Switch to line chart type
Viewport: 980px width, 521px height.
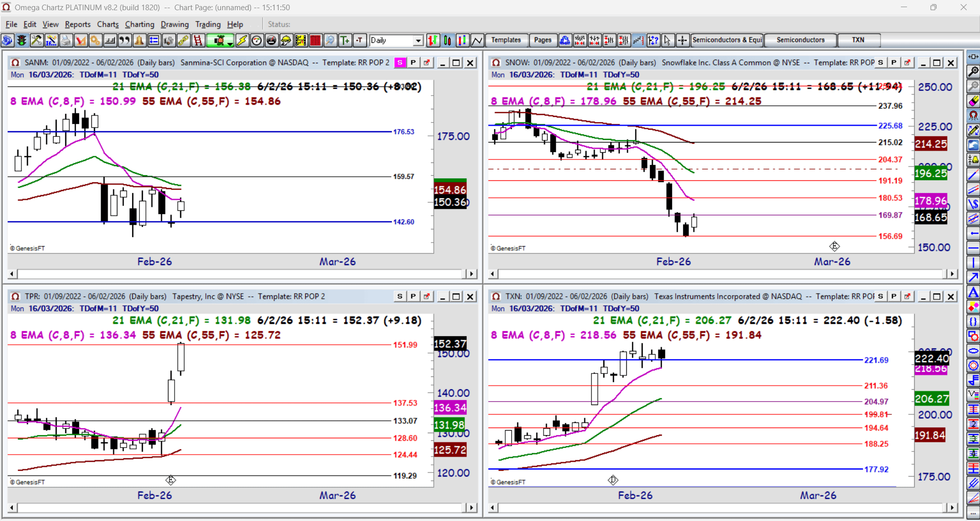coord(477,40)
